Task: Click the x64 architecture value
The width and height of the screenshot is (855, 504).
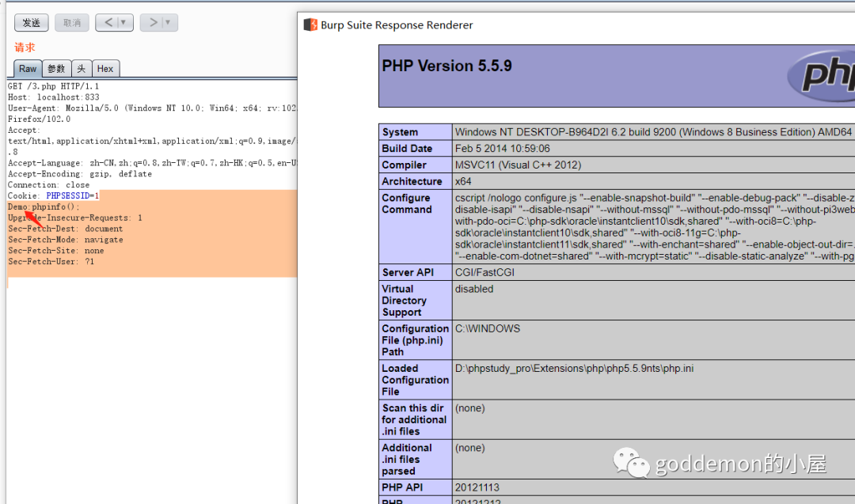Action: pyautogui.click(x=463, y=181)
